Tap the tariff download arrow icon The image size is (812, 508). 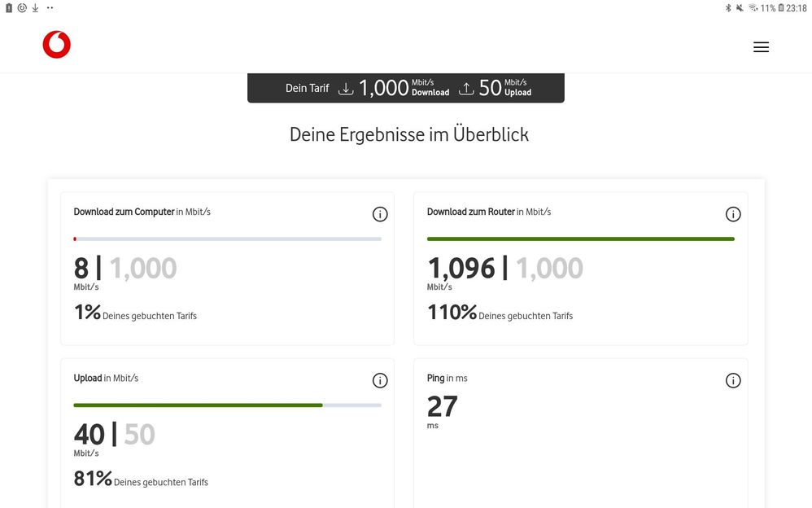[346, 89]
